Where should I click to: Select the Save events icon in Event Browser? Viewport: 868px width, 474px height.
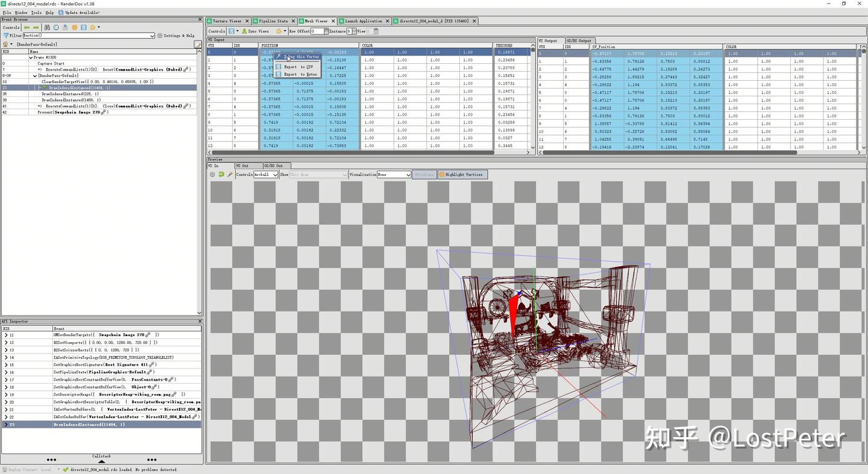pos(84,27)
